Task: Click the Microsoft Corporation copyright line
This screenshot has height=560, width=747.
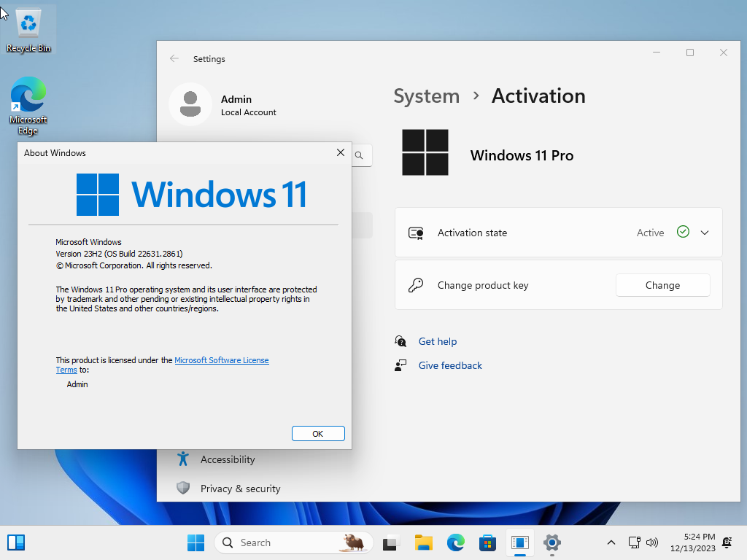Action: point(134,265)
